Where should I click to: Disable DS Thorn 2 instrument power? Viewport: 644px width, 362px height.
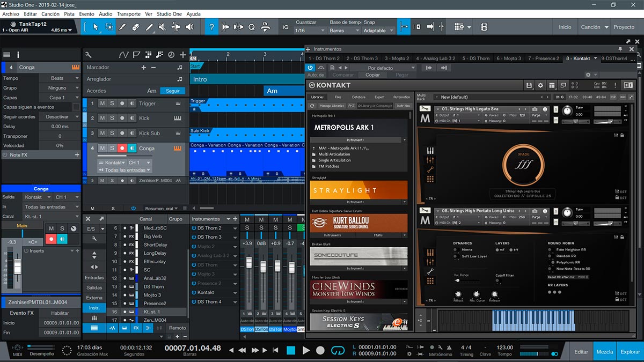coord(194,228)
